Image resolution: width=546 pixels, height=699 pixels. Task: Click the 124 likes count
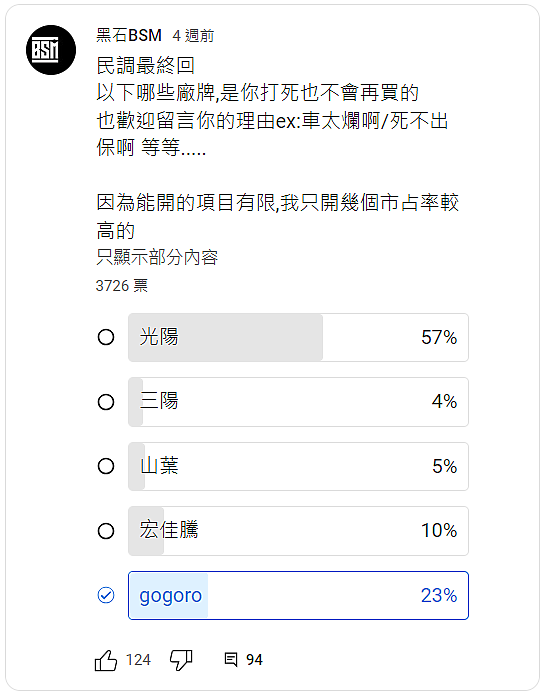[138, 660]
